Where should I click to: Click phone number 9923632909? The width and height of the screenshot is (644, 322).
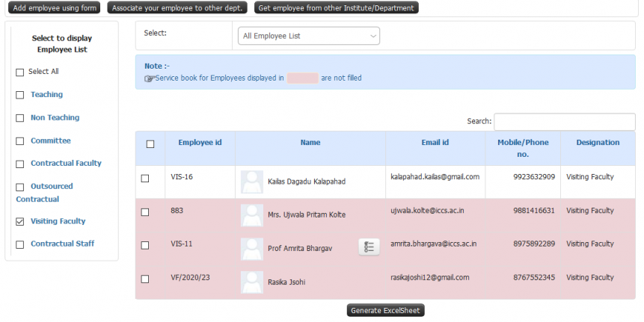click(534, 177)
